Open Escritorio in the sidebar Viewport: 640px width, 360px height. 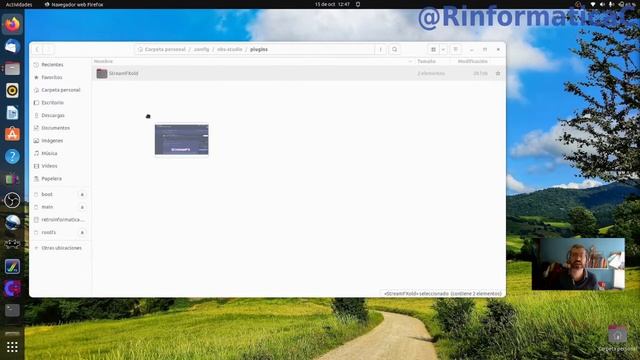point(60,102)
